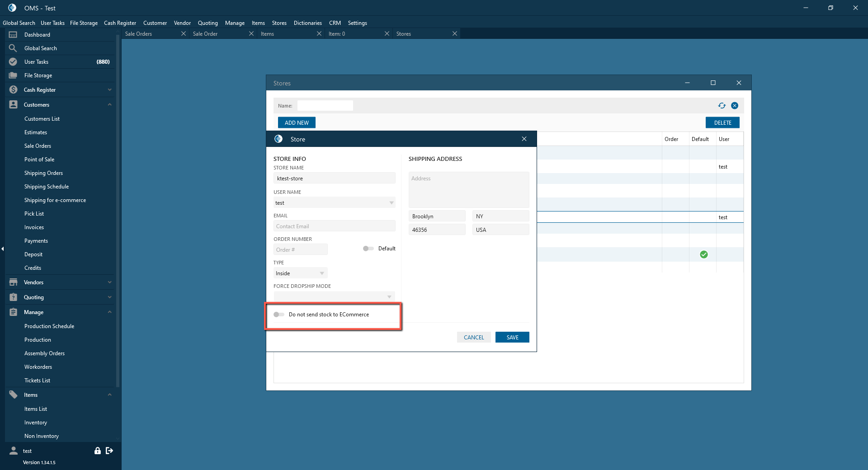Click the Customers person icon in sidebar
This screenshot has height=470, width=868.
13,105
